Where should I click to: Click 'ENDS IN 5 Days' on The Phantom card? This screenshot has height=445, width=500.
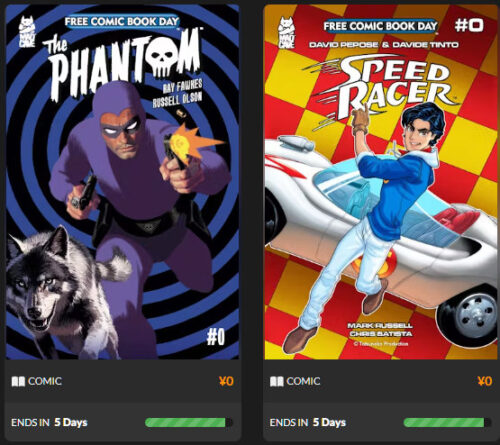click(49, 423)
